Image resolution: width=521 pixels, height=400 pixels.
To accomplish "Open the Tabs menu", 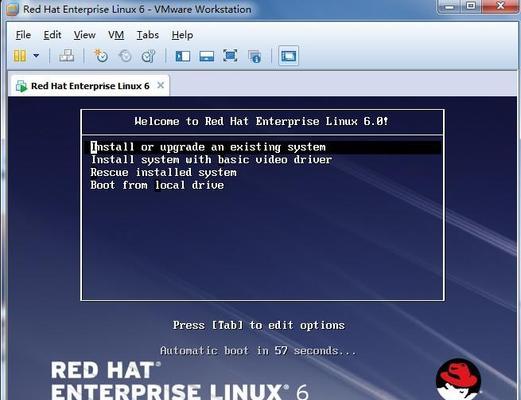I will 148,35.
